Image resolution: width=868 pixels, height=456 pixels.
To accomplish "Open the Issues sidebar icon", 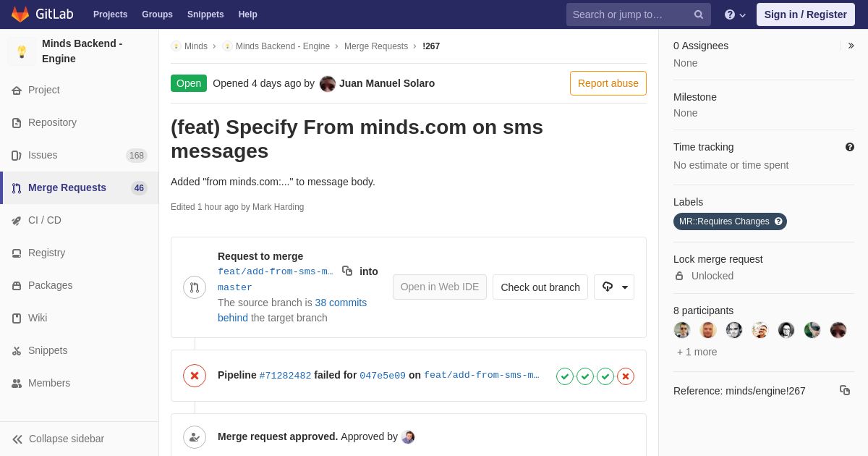I will [x=17, y=156].
